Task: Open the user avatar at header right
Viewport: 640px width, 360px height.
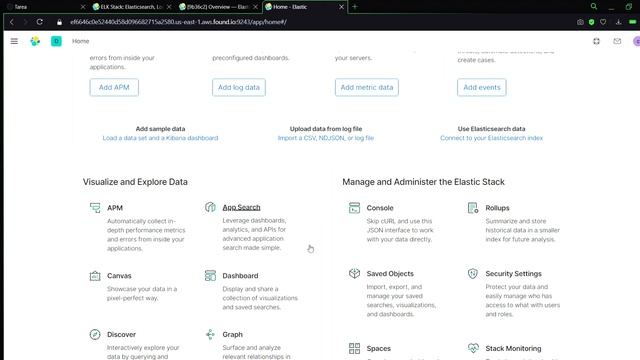Action: 637,41
